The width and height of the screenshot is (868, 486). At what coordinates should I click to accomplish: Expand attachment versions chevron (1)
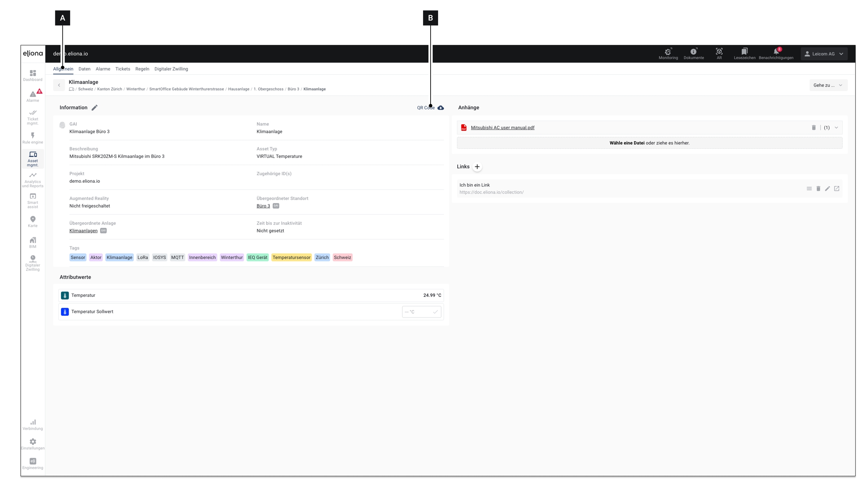(x=836, y=128)
